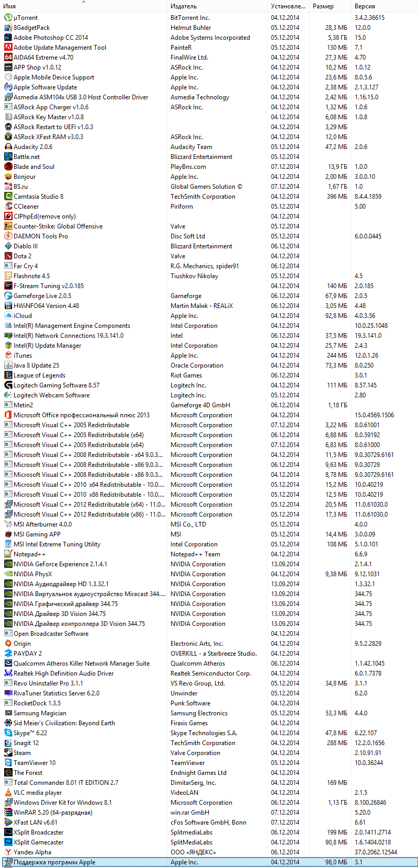Select the iCloud entry
This screenshot has height=868, width=418.
tap(22, 315)
